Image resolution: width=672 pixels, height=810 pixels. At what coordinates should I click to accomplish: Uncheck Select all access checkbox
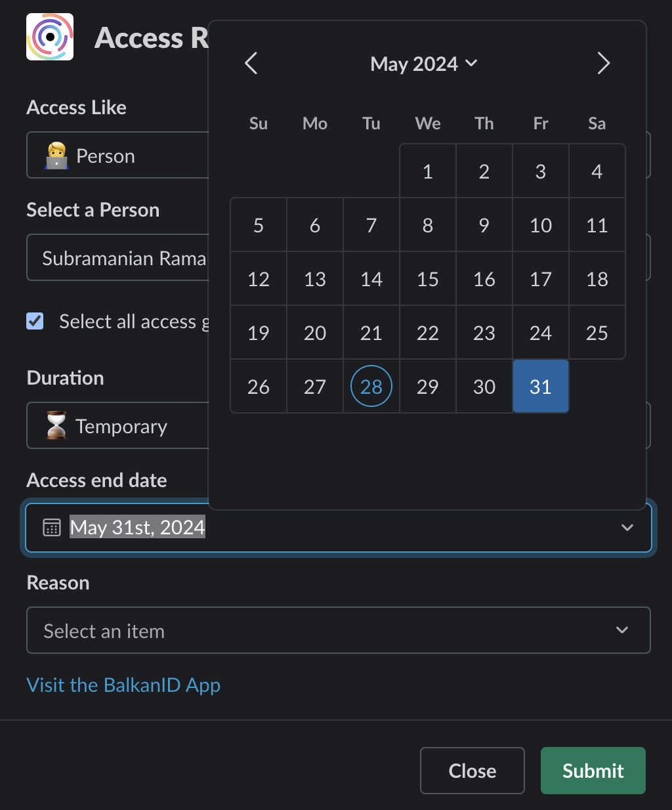coord(35,321)
